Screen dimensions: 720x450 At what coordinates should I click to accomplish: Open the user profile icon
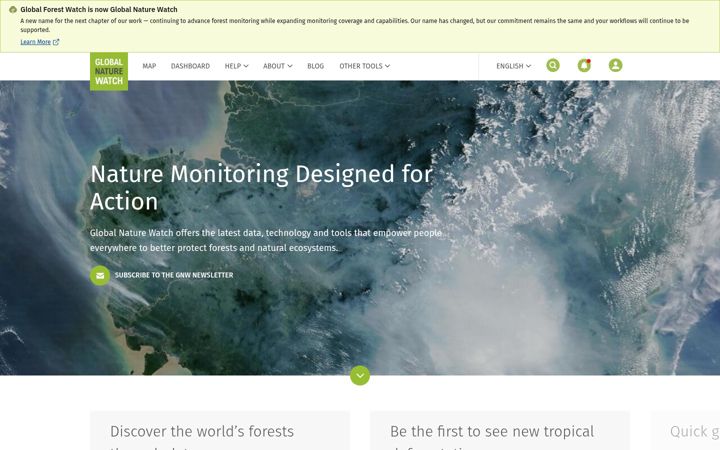point(615,65)
